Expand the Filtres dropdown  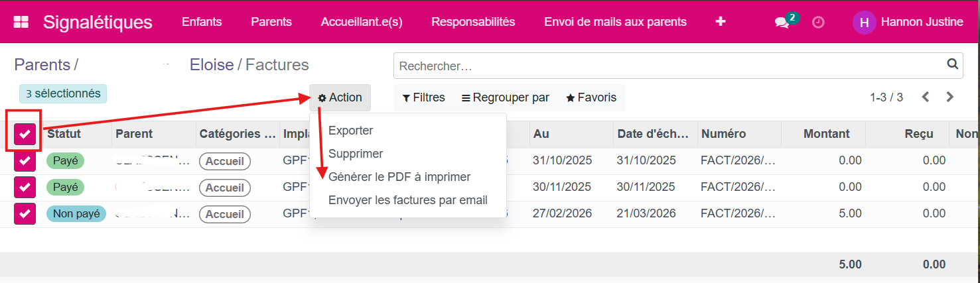[423, 97]
